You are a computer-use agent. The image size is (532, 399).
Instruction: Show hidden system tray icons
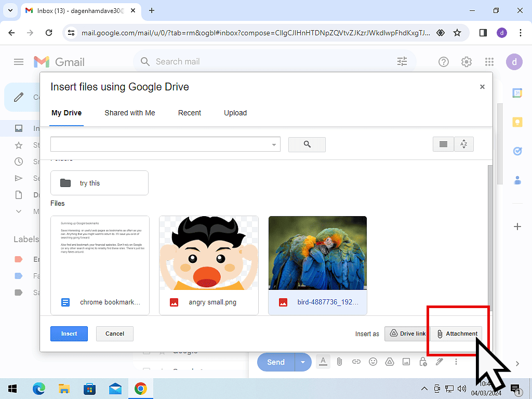pos(424,389)
